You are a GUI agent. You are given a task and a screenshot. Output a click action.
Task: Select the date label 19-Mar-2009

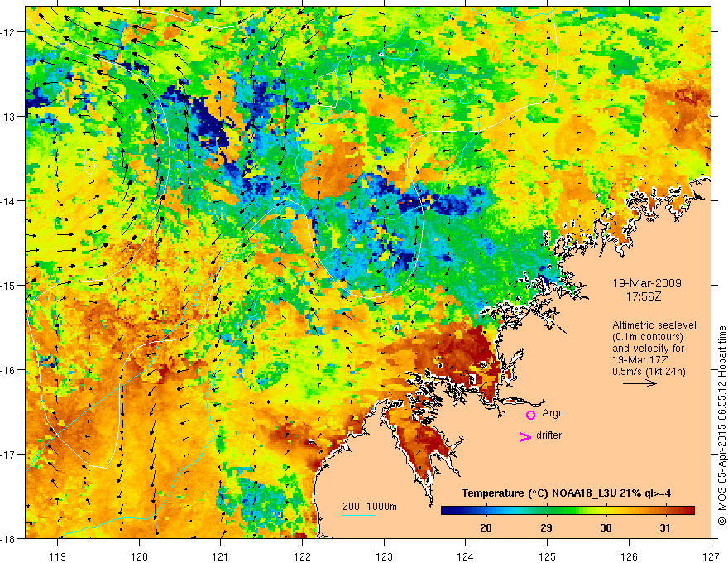(647, 283)
